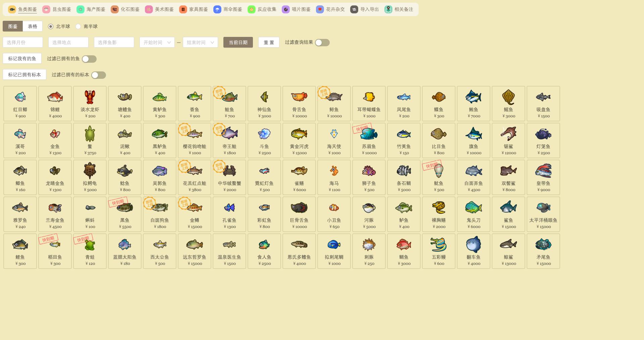Select the 鲨鱼 shark icon
The width and height of the screenshot is (644, 340).
pyautogui.click(x=508, y=208)
